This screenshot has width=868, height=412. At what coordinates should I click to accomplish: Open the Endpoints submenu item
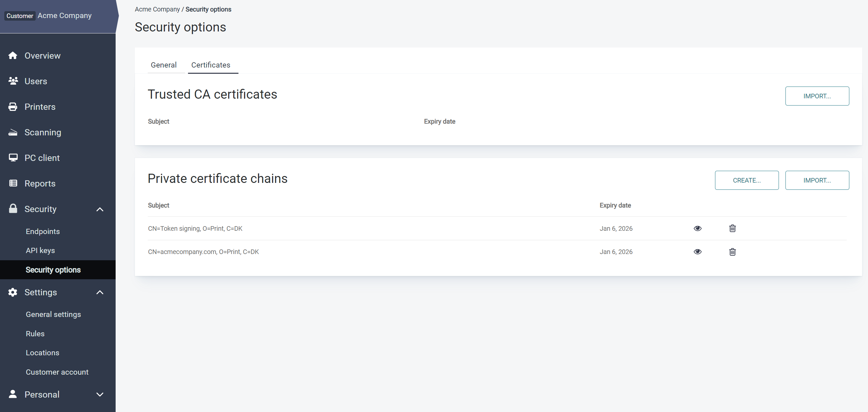coord(43,232)
